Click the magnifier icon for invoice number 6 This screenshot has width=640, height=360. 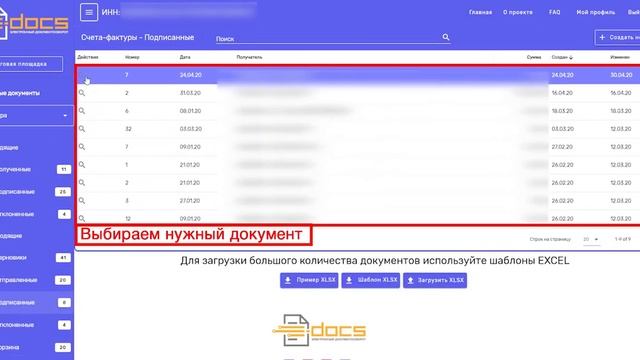(x=82, y=111)
